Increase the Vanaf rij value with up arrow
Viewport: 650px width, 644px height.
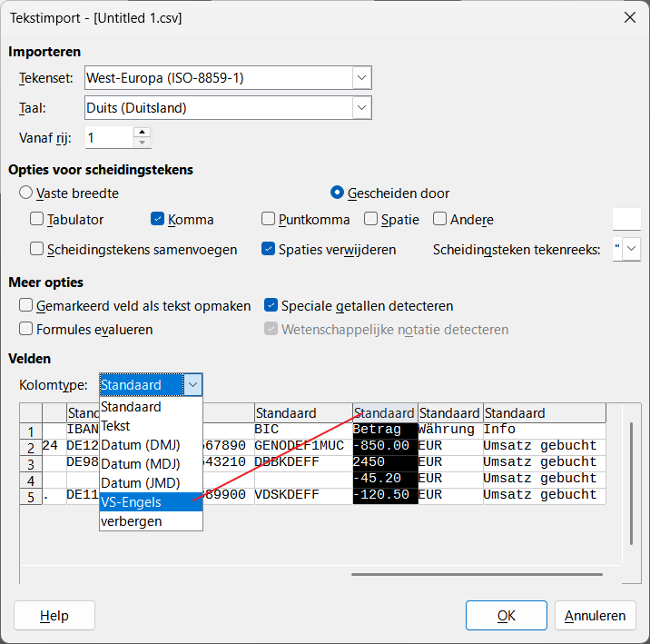142,133
